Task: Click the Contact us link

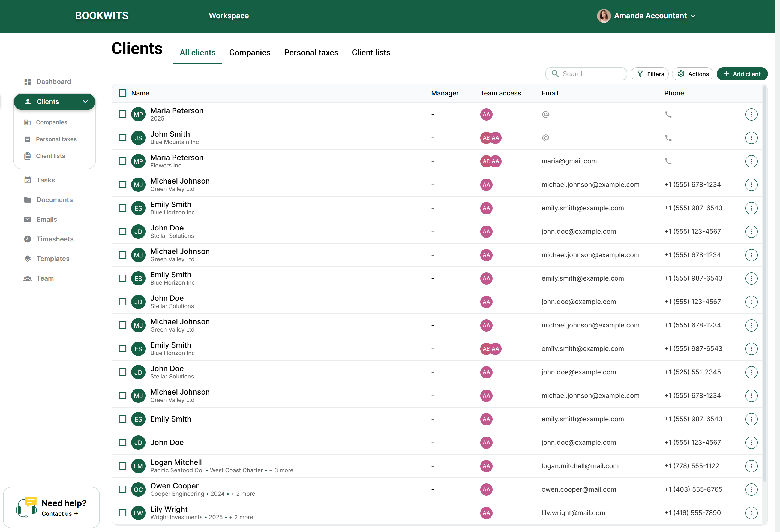Action: (x=60, y=513)
